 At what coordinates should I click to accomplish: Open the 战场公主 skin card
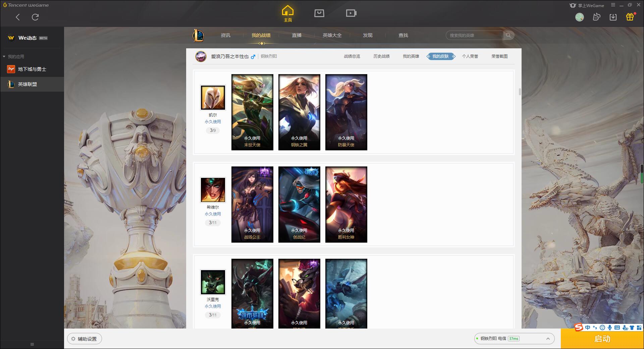[252, 204]
